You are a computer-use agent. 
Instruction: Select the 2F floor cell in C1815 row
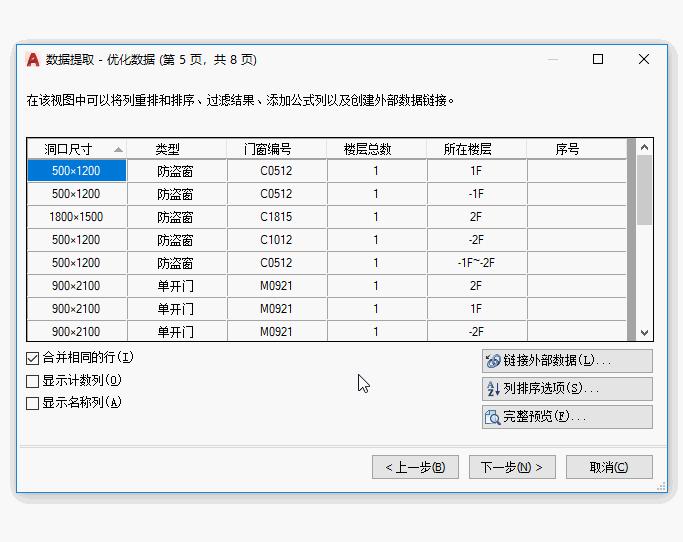point(477,217)
